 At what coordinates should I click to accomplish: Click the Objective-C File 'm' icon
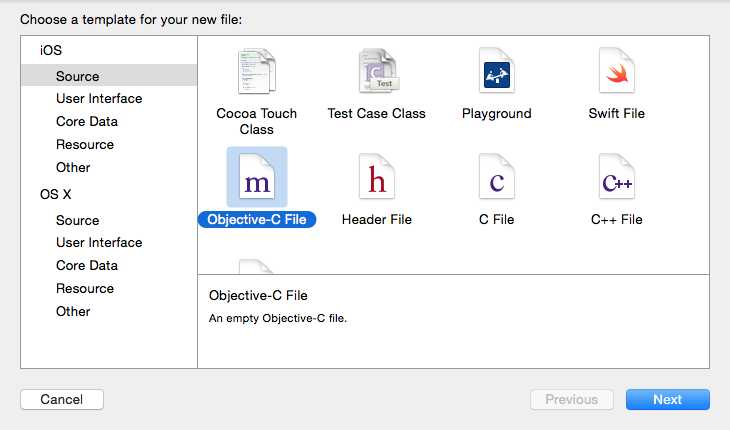pos(257,177)
